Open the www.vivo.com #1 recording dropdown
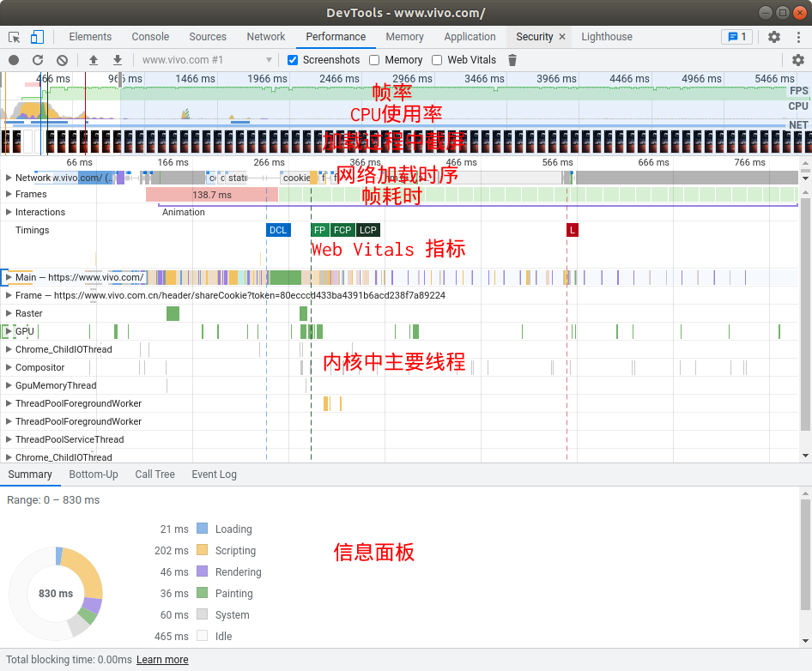This screenshot has width=812, height=671. tap(207, 60)
